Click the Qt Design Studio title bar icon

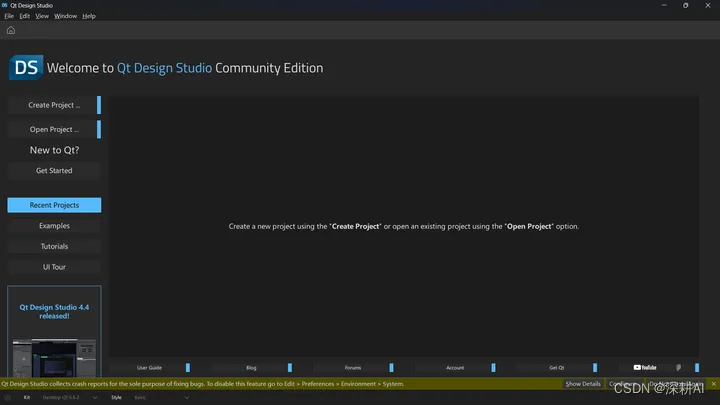coord(5,5)
